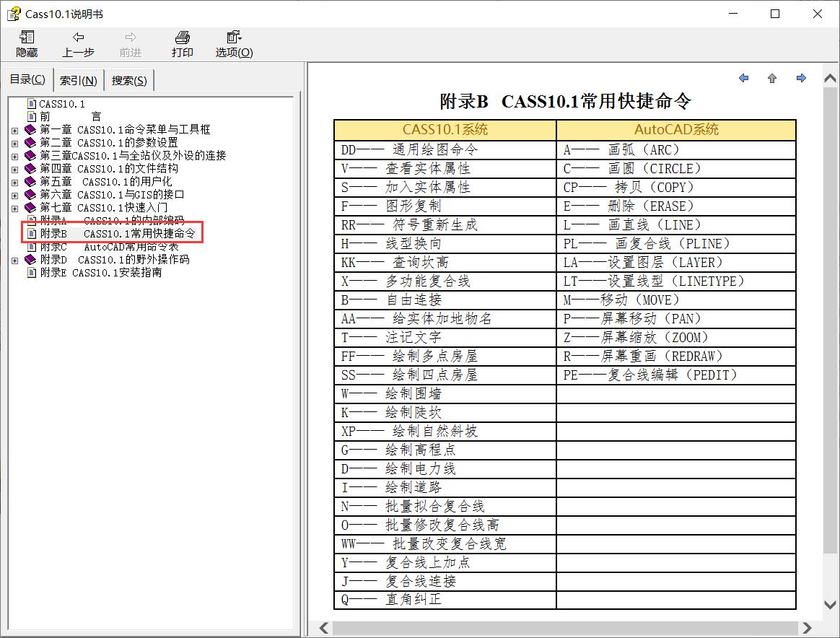This screenshot has height=638, width=840.
Task: Click the vertical scrollbar up arrow
Action: click(831, 79)
